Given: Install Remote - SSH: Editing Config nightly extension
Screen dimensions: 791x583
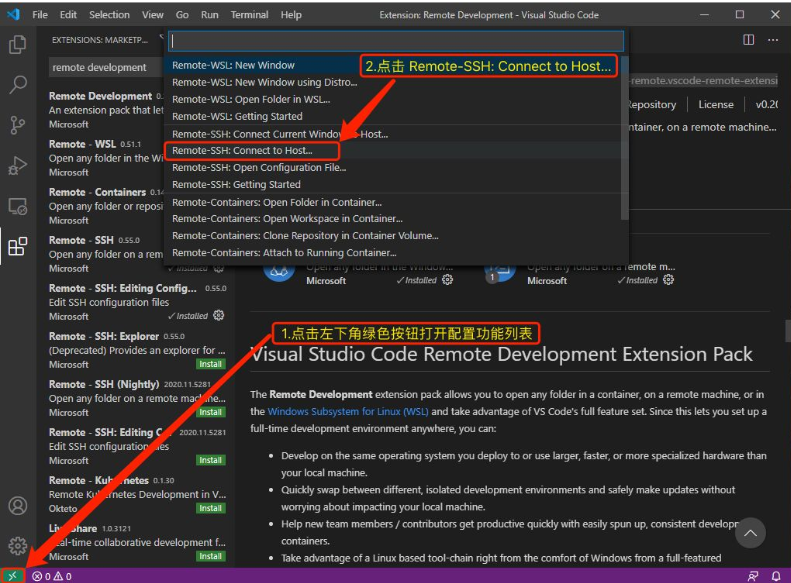Looking at the screenshot, I should 210,460.
